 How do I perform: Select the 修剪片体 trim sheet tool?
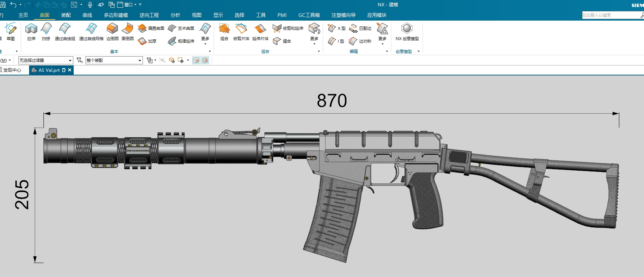[x=241, y=32]
